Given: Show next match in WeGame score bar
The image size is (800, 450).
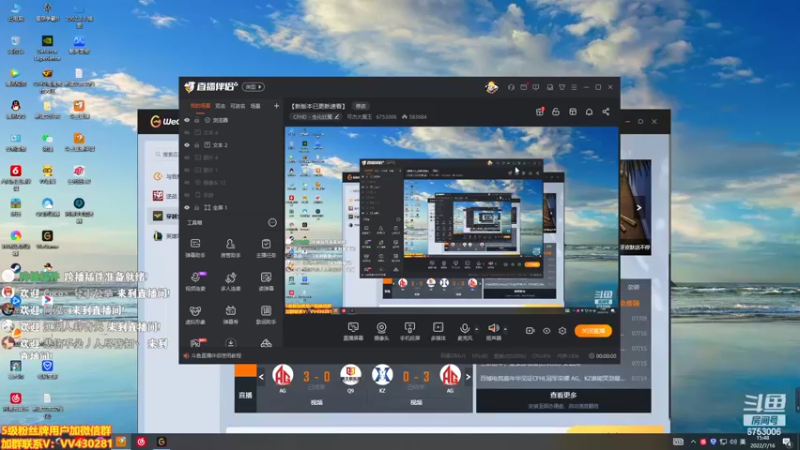Looking at the screenshot, I should (x=468, y=377).
